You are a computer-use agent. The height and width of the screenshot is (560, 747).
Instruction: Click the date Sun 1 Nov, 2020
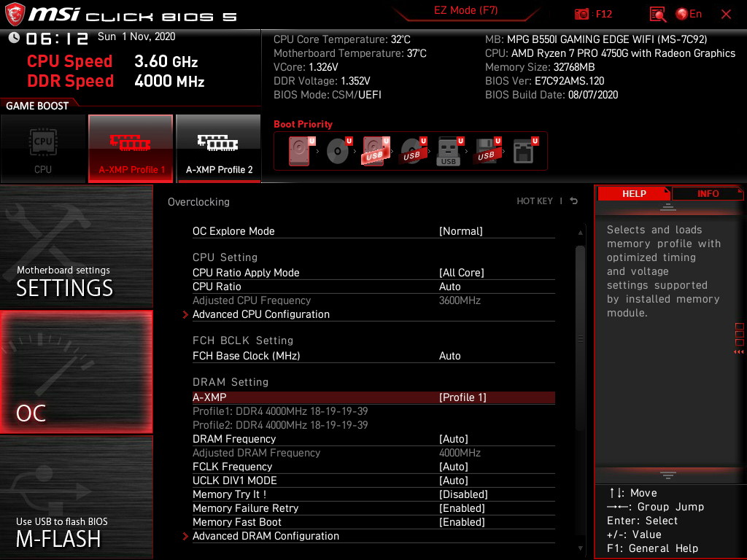click(x=136, y=36)
